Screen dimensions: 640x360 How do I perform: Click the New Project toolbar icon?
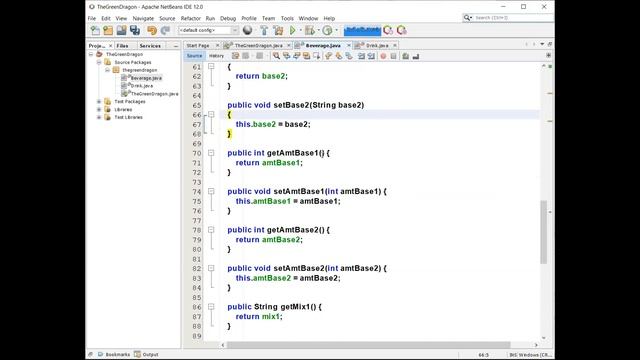point(108,30)
